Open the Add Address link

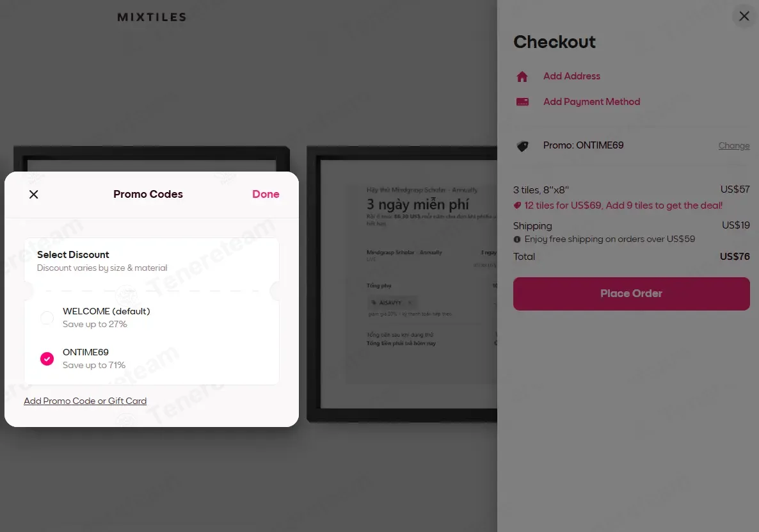click(x=571, y=76)
